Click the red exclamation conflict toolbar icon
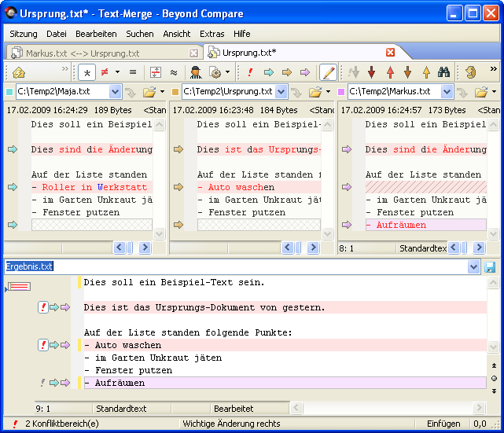Image resolution: width=504 pixels, height=433 pixels. point(250,72)
